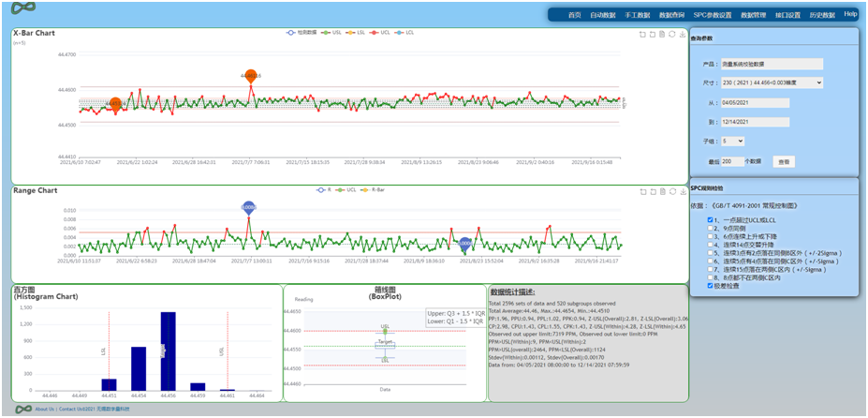Click the box in the BoxPlot chart
The width and height of the screenshot is (868, 418).
(x=385, y=346)
